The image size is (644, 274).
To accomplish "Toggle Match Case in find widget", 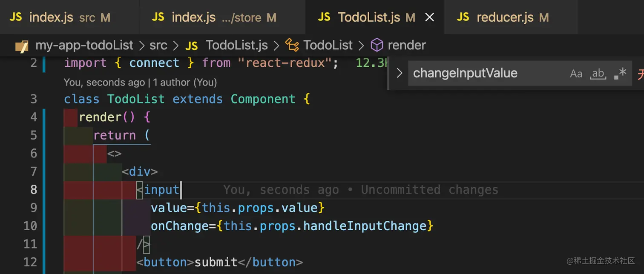I will pos(576,74).
